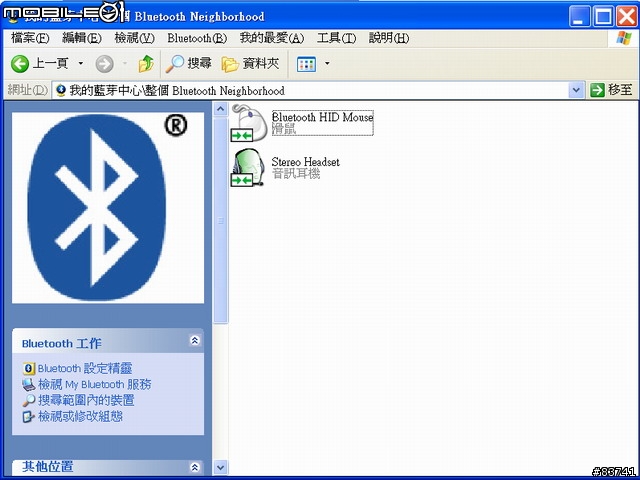Open the 說明(H) menu
Viewport: 640px width, 480px height.
[389, 38]
